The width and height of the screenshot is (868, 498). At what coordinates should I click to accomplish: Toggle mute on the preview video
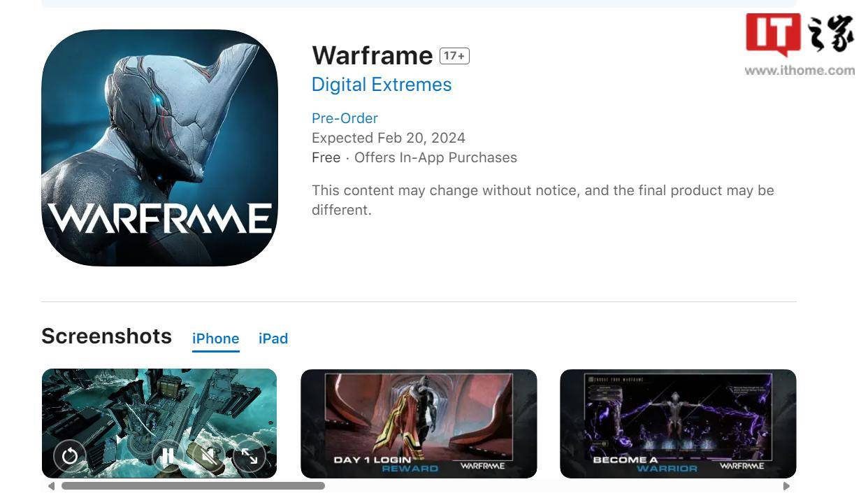[x=208, y=456]
